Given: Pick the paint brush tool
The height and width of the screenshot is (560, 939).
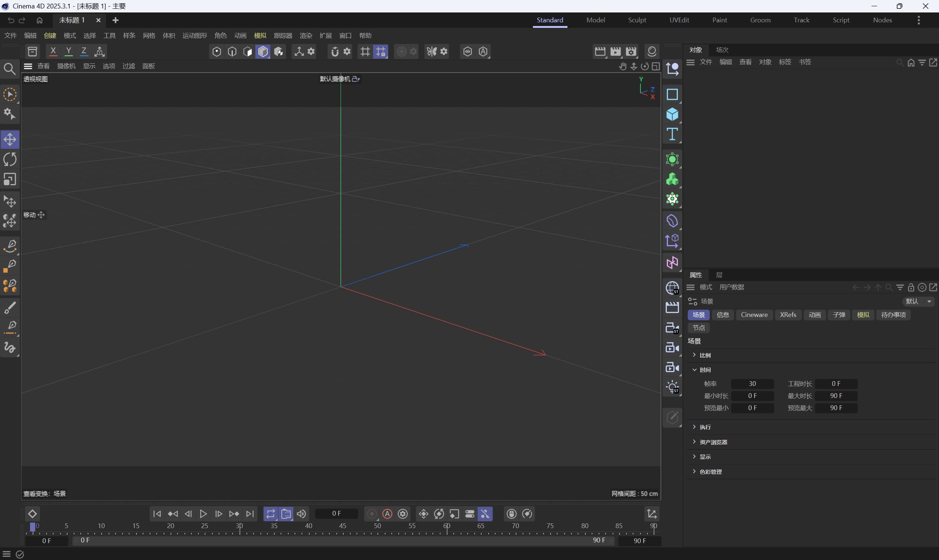Looking at the screenshot, I should 10,307.
